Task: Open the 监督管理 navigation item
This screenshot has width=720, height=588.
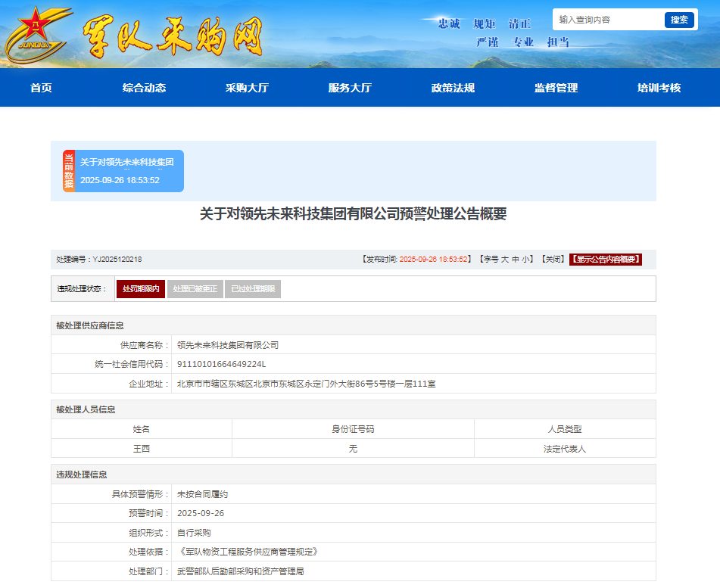Action: coord(556,88)
